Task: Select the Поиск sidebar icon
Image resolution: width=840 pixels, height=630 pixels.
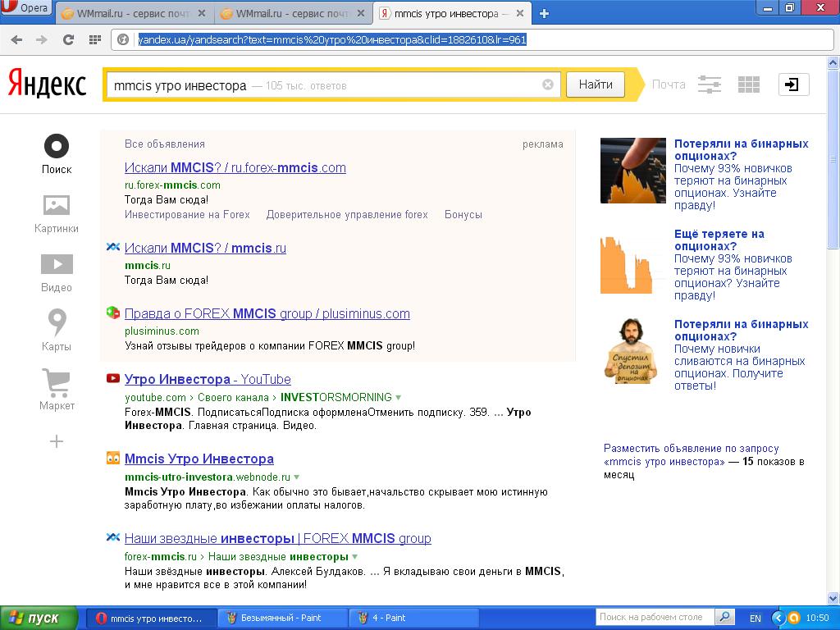Action: 57,154
